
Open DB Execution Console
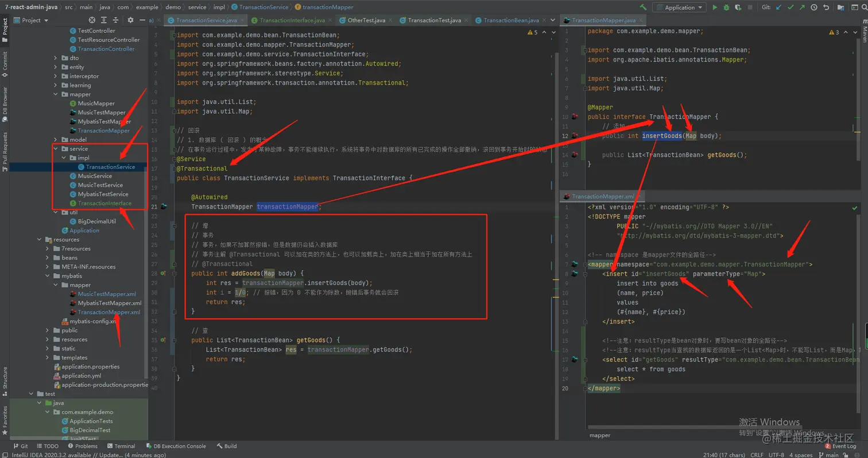click(x=175, y=446)
